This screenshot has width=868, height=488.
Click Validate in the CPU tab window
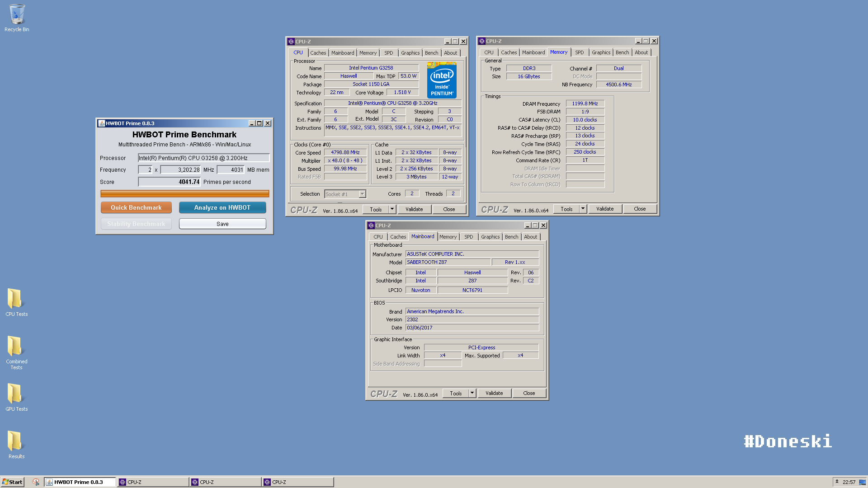(x=414, y=209)
